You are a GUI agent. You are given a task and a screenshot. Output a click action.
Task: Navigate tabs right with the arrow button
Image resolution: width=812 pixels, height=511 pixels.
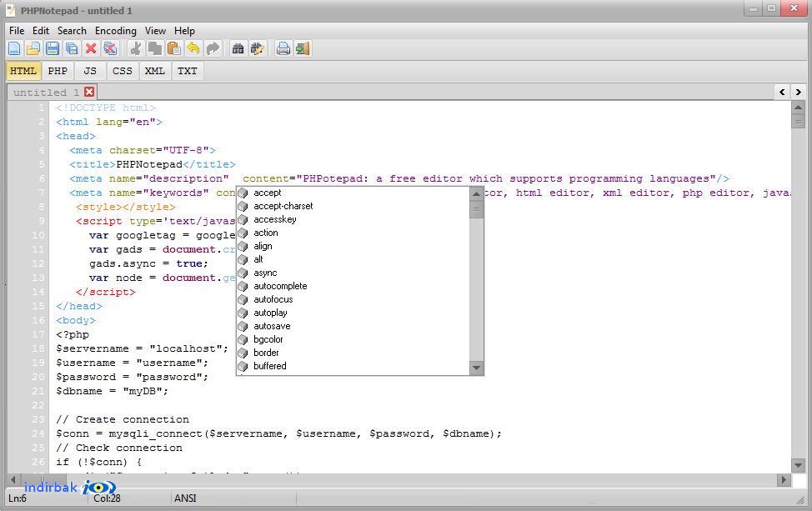[x=798, y=93]
